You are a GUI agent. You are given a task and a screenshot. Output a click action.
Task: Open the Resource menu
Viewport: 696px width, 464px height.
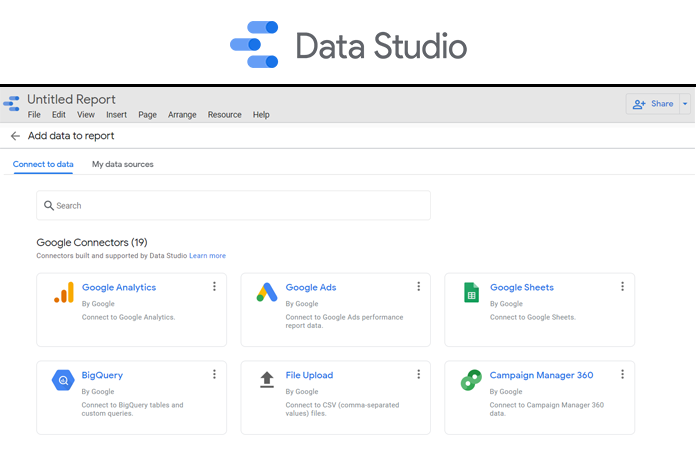[224, 115]
